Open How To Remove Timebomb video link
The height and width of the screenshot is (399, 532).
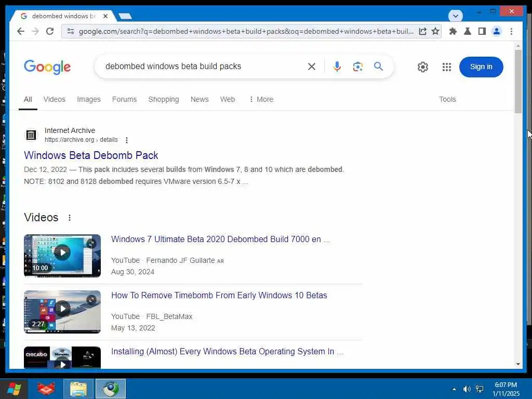click(x=219, y=295)
